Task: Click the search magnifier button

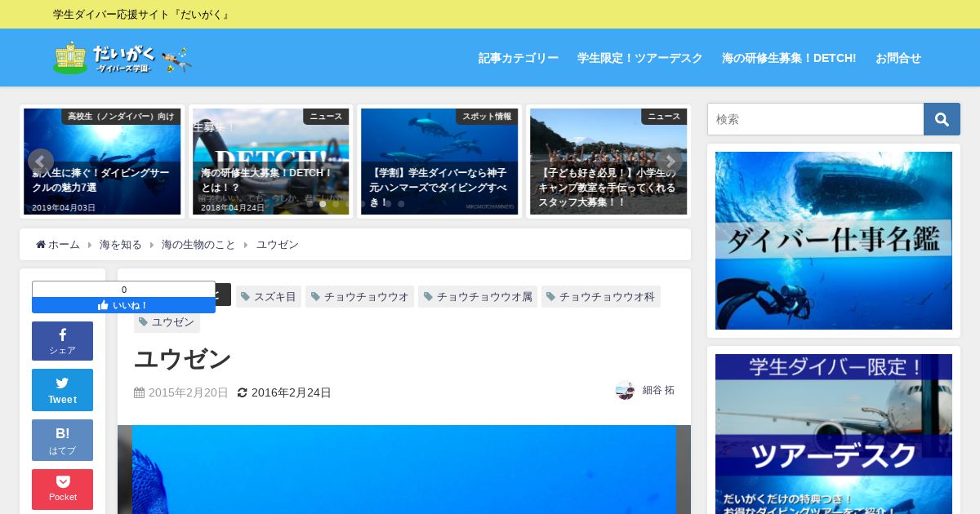Action: click(942, 119)
